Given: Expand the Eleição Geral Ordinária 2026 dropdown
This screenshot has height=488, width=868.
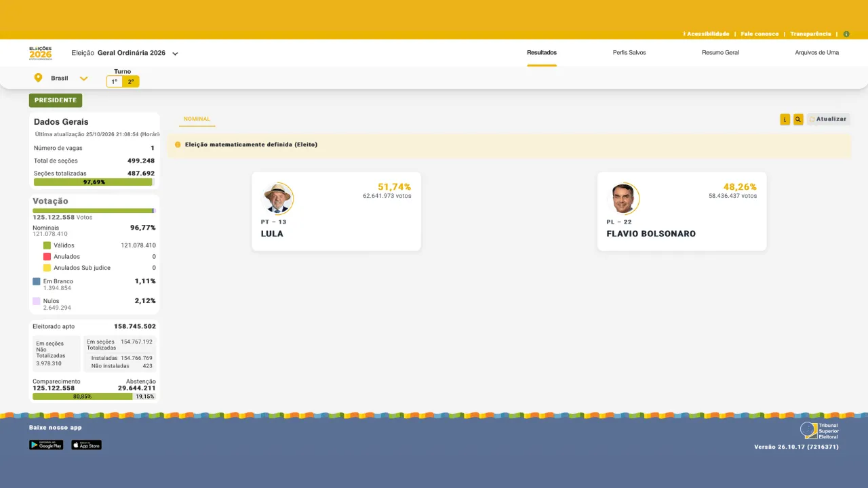Looking at the screenshot, I should pyautogui.click(x=175, y=54).
